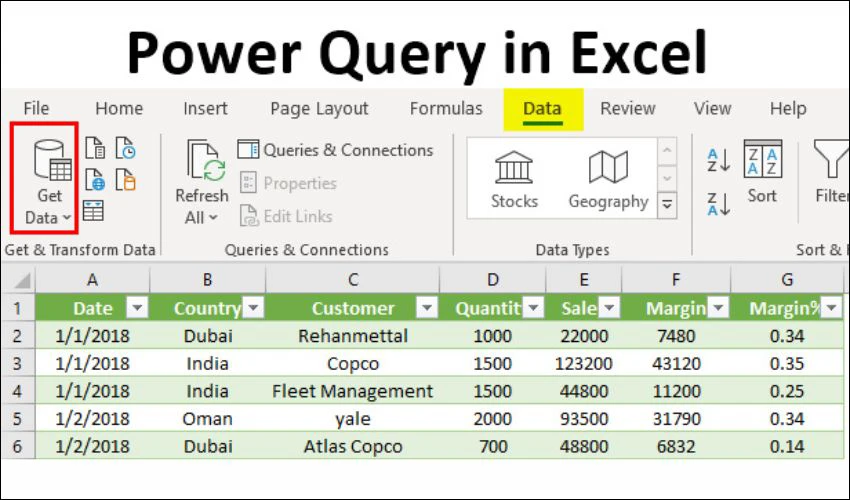The width and height of the screenshot is (850, 500).
Task: Click the margin value 7480
Action: [x=676, y=336]
